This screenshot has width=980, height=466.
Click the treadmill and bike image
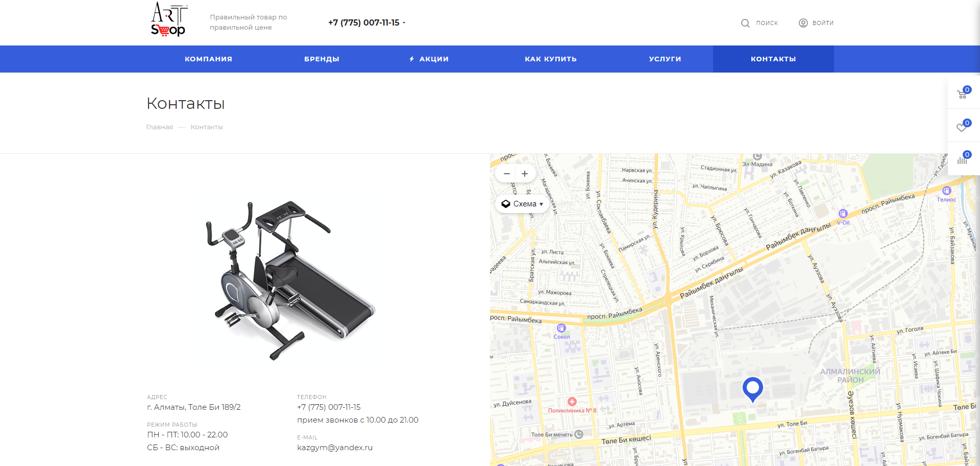point(291,280)
